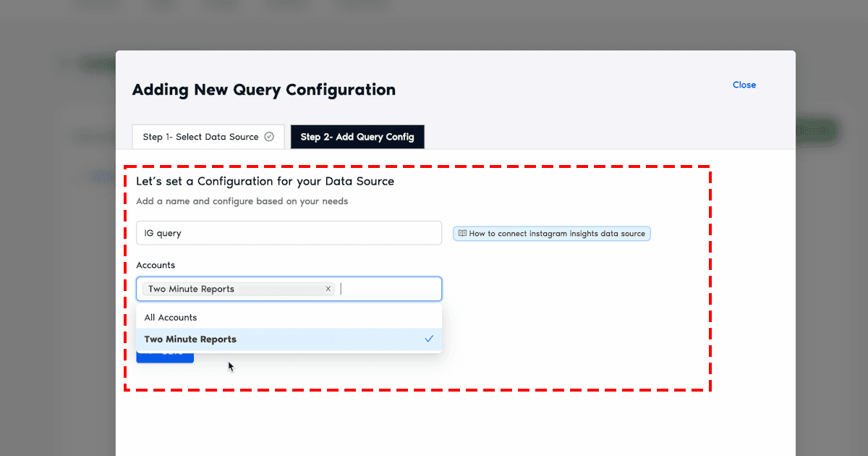Go back to Step 1- Select Data Source tab
Viewport: 868px width, 456px height.
(x=200, y=137)
